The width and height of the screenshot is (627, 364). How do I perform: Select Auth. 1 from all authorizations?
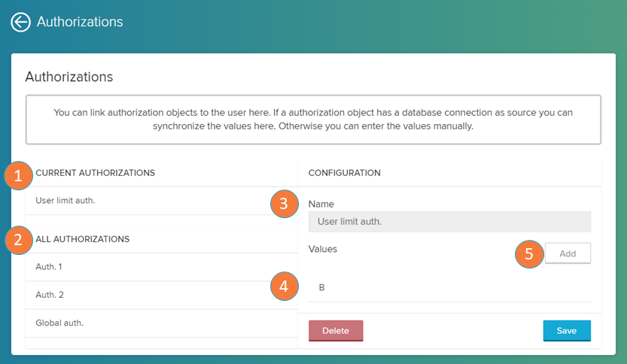tap(50, 267)
